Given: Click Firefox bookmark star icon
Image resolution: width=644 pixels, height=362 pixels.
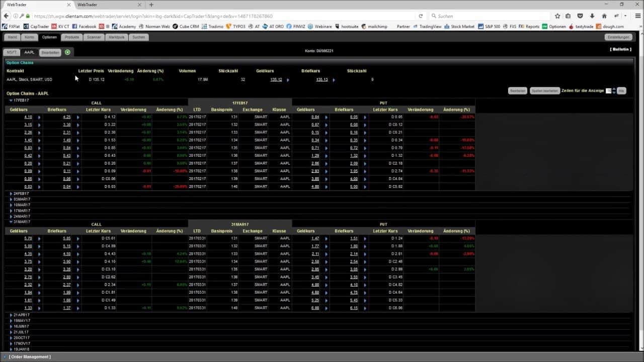Looking at the screenshot, I should click(557, 16).
